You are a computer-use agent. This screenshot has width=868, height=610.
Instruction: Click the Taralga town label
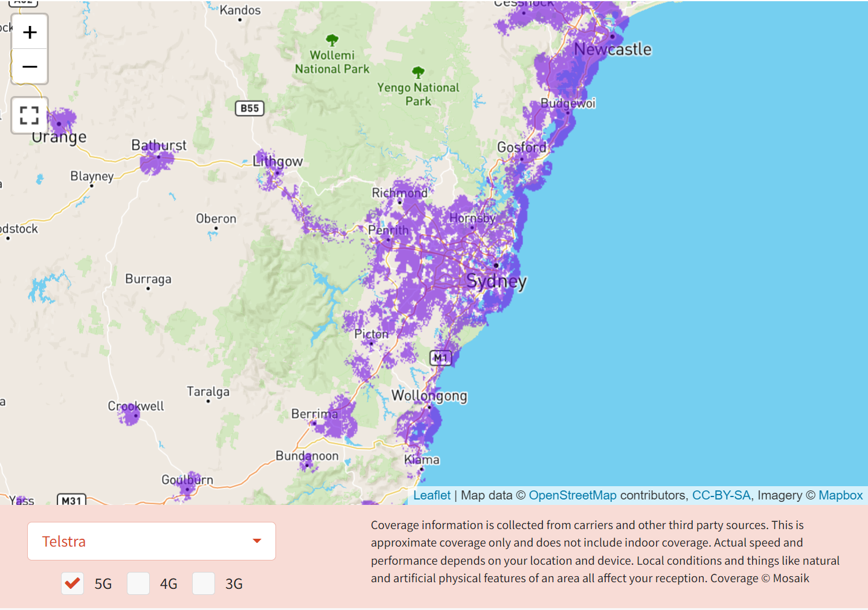pos(208,392)
